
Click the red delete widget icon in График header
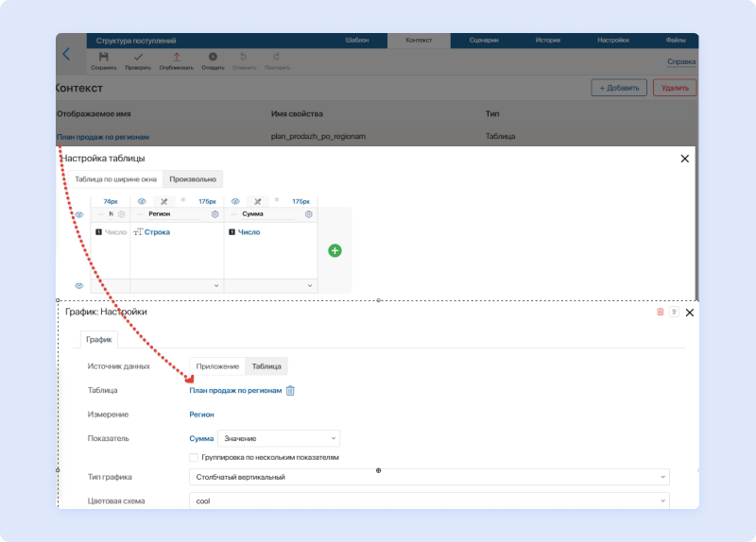tap(661, 312)
